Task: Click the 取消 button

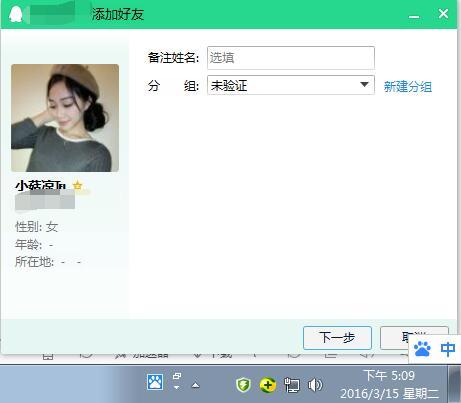Action: coord(414,338)
